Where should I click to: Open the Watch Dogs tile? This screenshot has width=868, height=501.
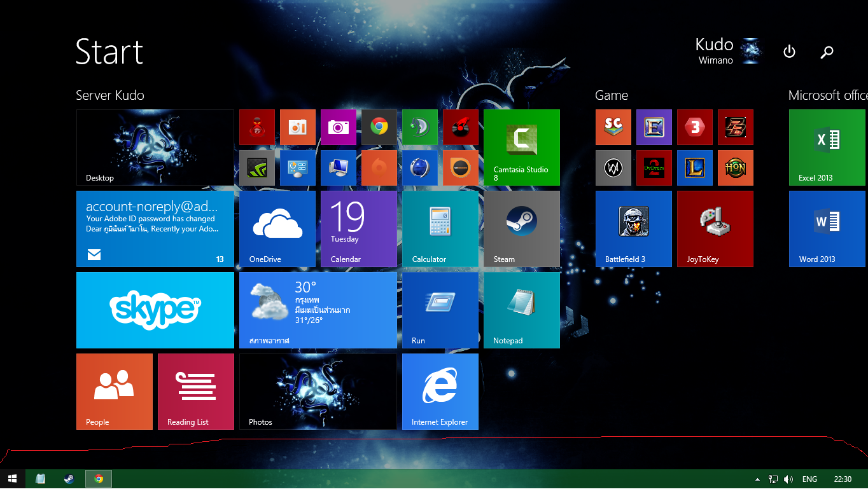coord(613,168)
